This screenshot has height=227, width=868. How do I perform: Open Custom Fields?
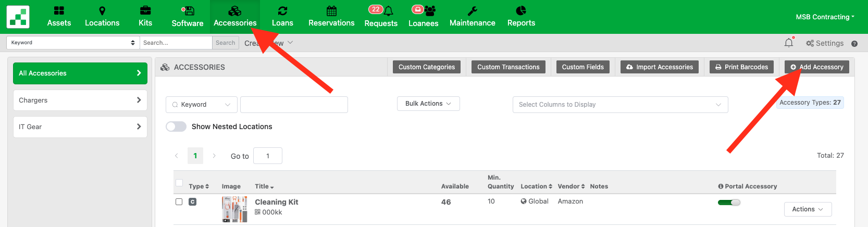[583, 67]
